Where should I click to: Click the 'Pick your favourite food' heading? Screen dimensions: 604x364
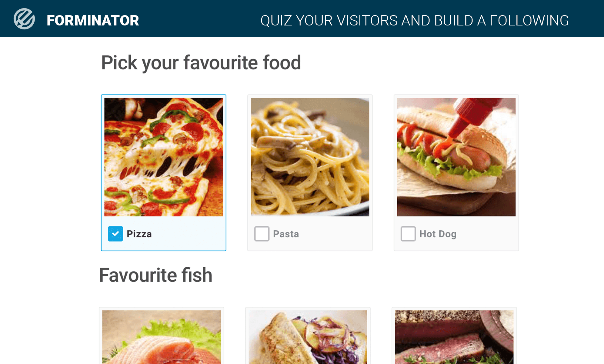point(201,63)
